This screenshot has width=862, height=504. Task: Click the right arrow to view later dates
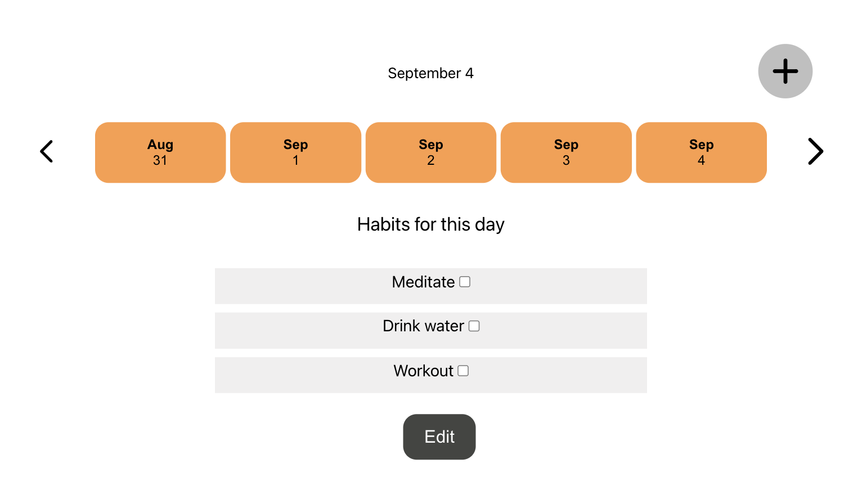point(815,151)
